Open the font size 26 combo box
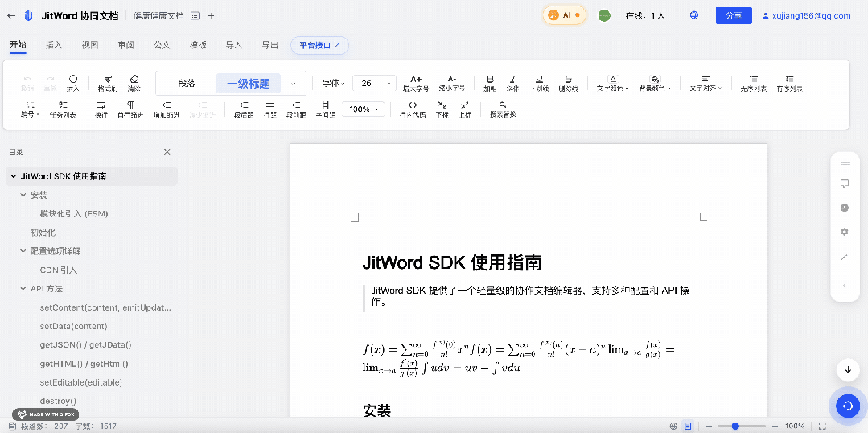Viewport: 868px width, 433px height. pyautogui.click(x=374, y=84)
